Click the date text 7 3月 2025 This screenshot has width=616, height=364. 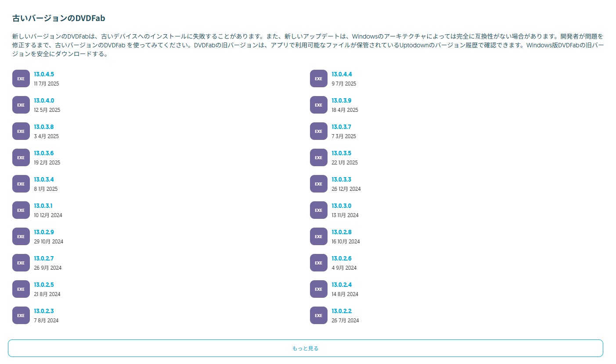click(x=344, y=136)
